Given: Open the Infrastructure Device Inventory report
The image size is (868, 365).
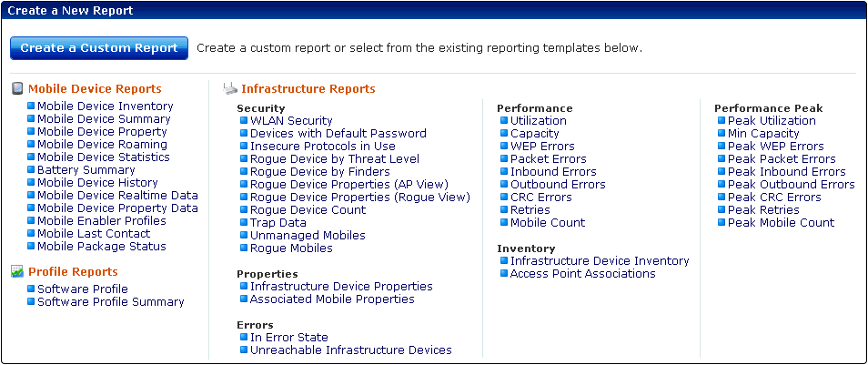Looking at the screenshot, I should 600,261.
